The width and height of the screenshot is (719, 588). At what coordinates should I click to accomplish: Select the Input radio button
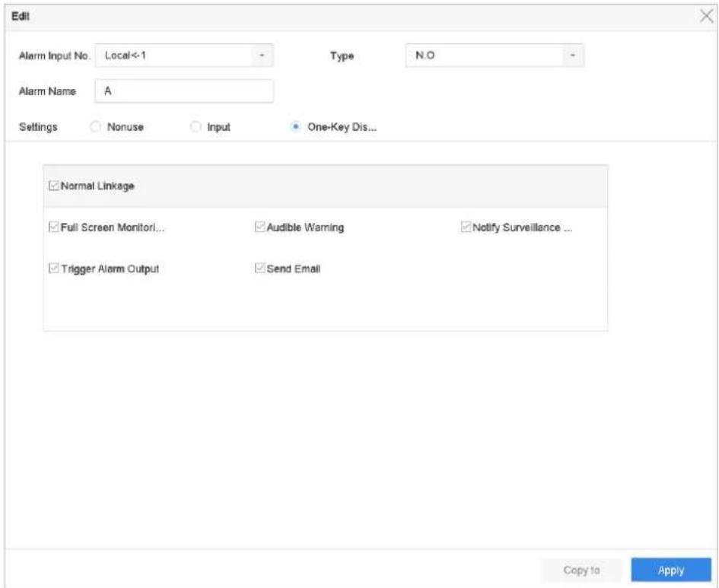pos(196,127)
